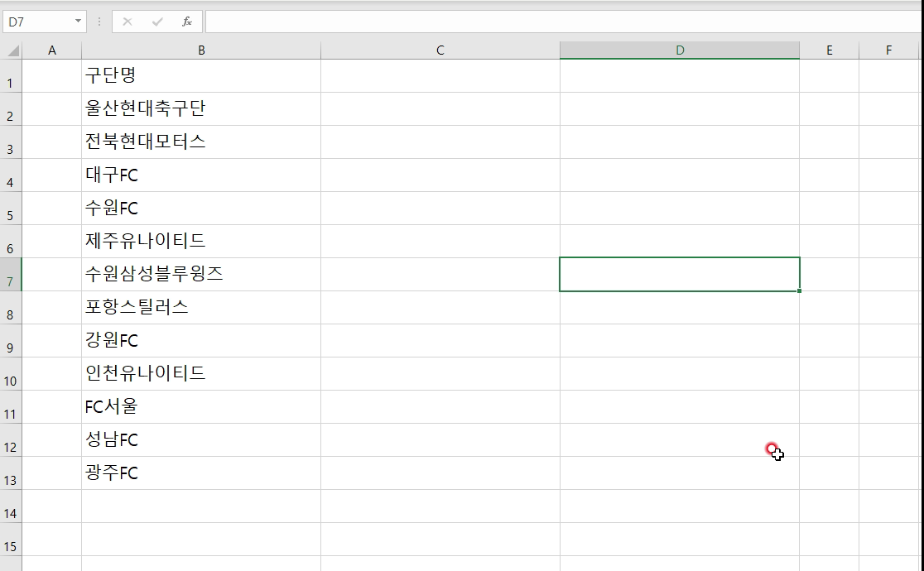Select row 3 header
Viewport: 924px width, 571px height.
coord(11,142)
